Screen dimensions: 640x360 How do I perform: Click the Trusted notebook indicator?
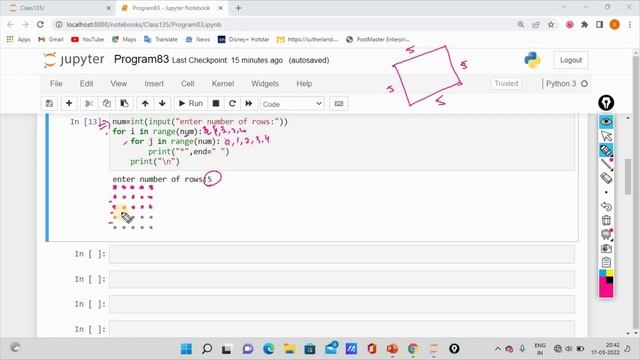click(506, 83)
